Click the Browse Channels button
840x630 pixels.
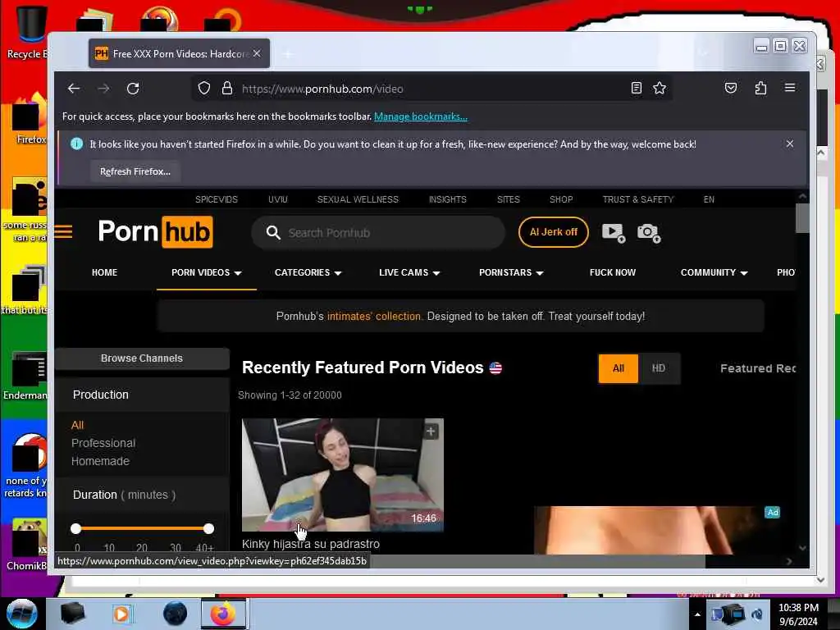tap(142, 358)
